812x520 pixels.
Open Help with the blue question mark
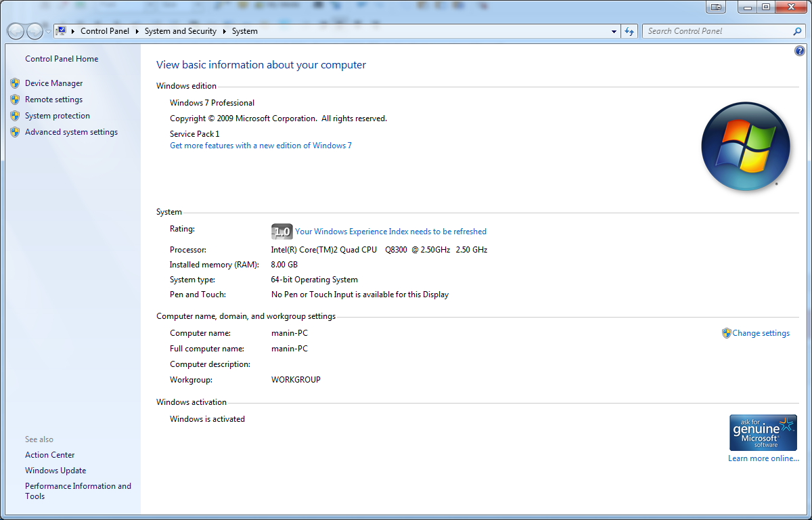[799, 51]
